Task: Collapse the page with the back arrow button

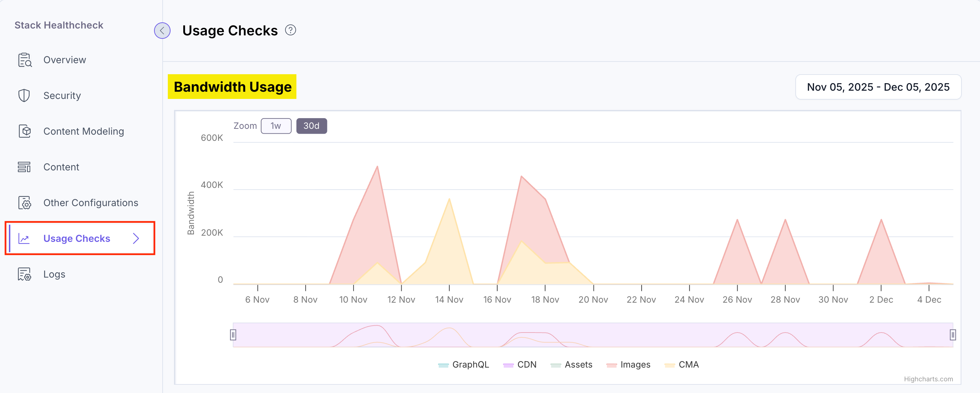Action: (162, 31)
